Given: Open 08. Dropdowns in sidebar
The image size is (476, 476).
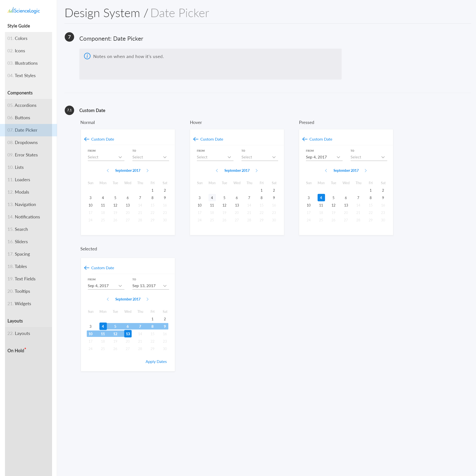Looking at the screenshot, I should 26,143.
